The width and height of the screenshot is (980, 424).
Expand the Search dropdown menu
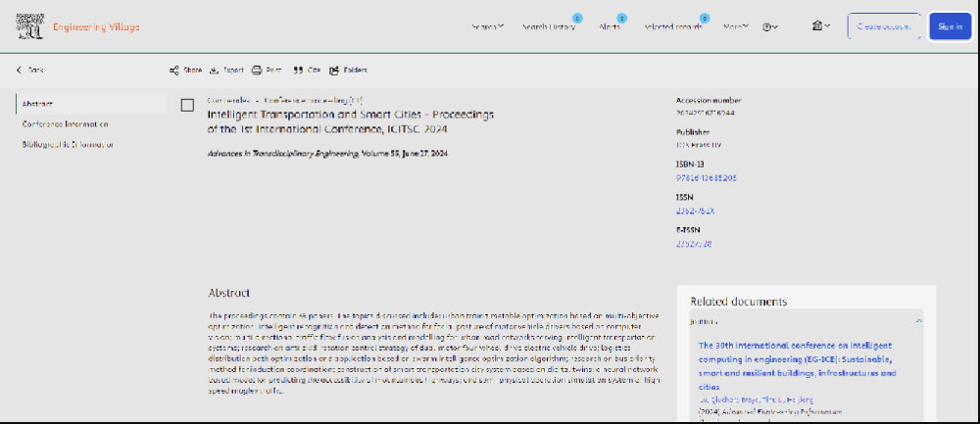click(x=487, y=27)
